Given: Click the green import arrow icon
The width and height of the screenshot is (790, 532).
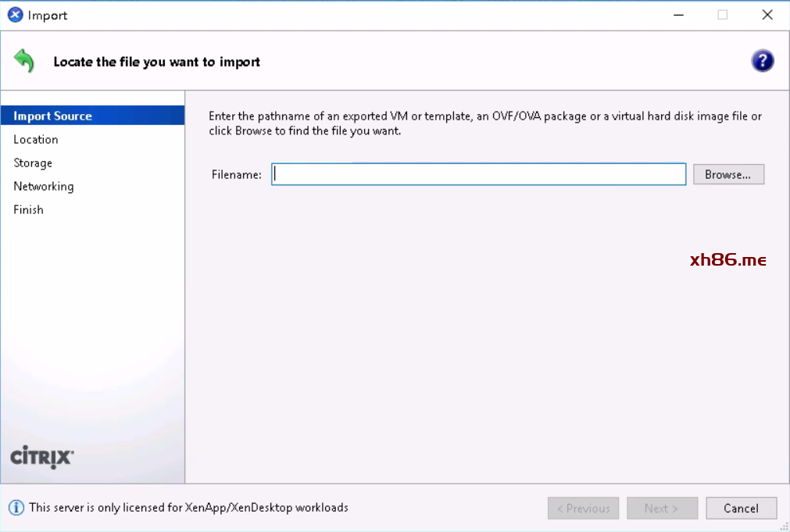Looking at the screenshot, I should point(24,61).
